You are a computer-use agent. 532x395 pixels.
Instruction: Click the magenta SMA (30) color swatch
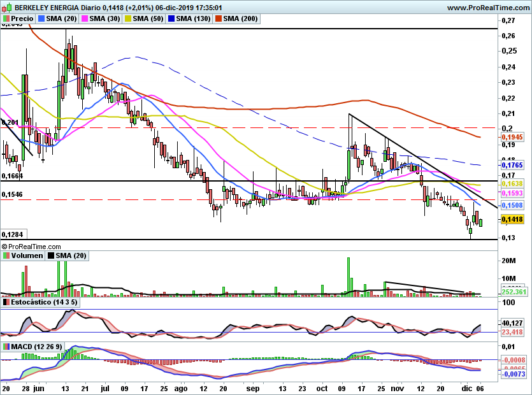[85, 18]
